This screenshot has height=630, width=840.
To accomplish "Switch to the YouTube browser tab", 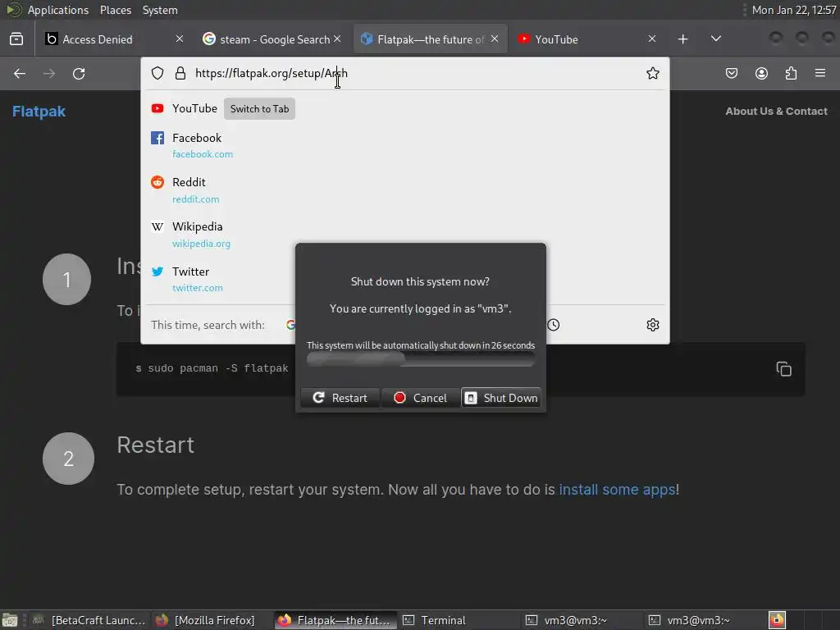I will coord(587,39).
